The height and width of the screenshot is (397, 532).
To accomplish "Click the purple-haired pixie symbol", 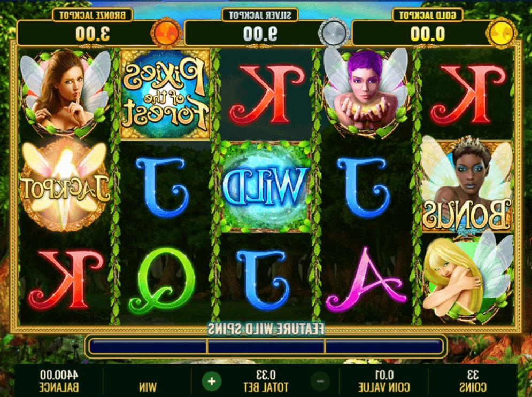I will click(366, 92).
